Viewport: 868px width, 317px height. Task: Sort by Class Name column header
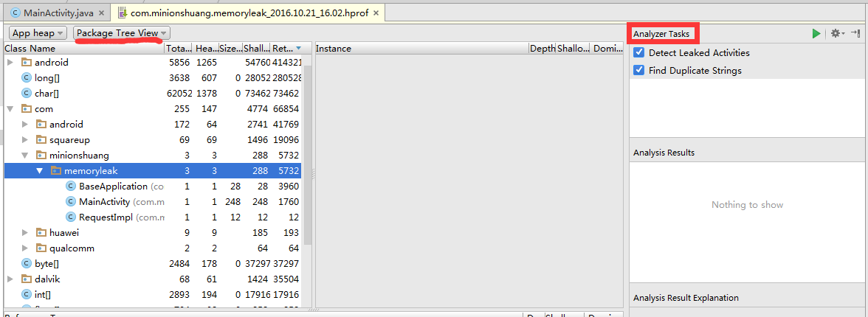point(84,48)
